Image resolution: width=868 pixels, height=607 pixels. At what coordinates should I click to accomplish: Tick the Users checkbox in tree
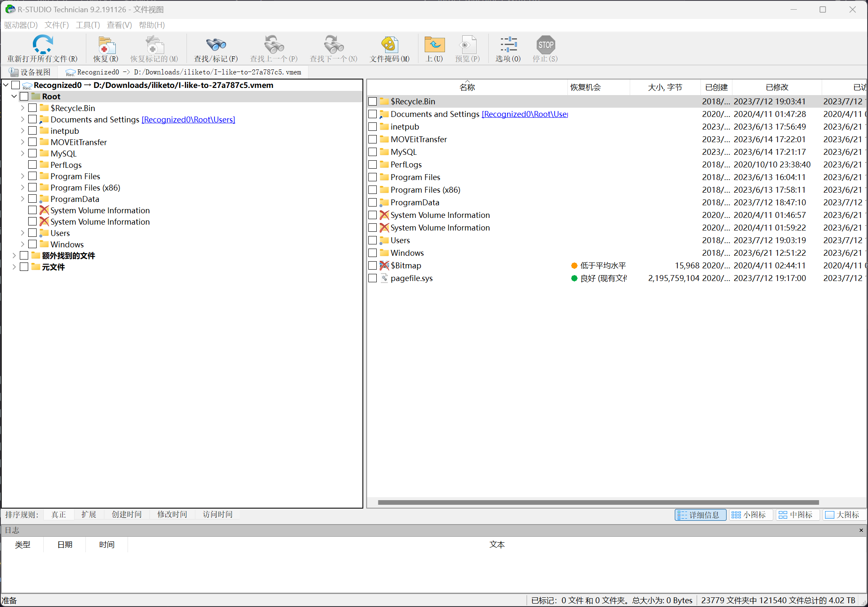click(x=32, y=233)
